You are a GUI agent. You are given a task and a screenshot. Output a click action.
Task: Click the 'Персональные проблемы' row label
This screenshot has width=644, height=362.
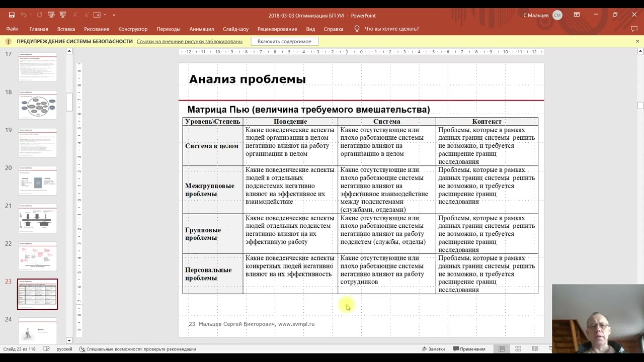click(x=208, y=274)
